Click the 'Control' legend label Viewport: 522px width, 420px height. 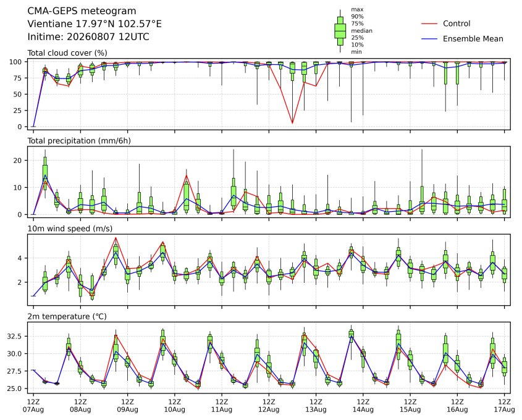[x=457, y=23]
